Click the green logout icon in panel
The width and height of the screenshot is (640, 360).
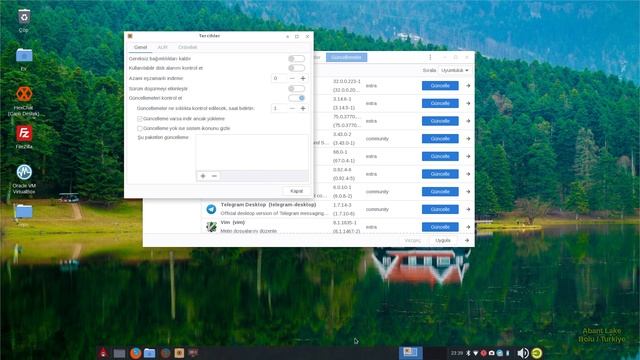537,353
